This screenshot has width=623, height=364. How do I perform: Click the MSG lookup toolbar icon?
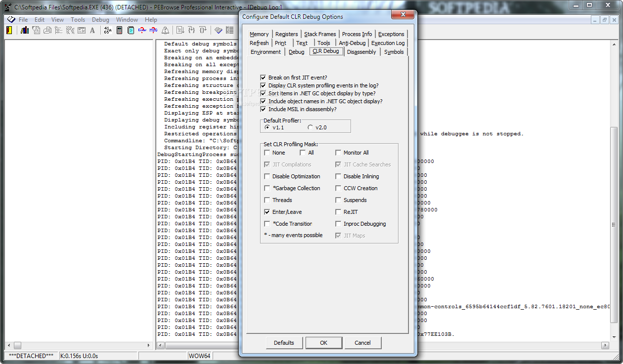pyautogui.click(x=154, y=30)
